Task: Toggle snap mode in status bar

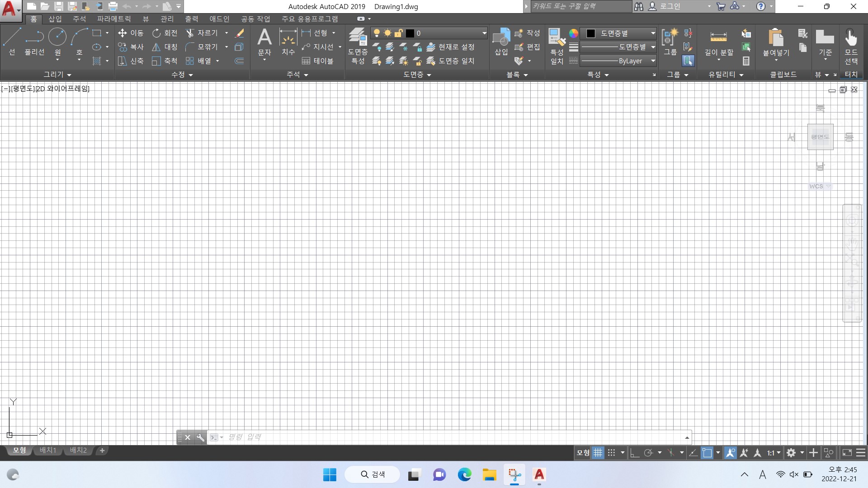Action: 611,453
